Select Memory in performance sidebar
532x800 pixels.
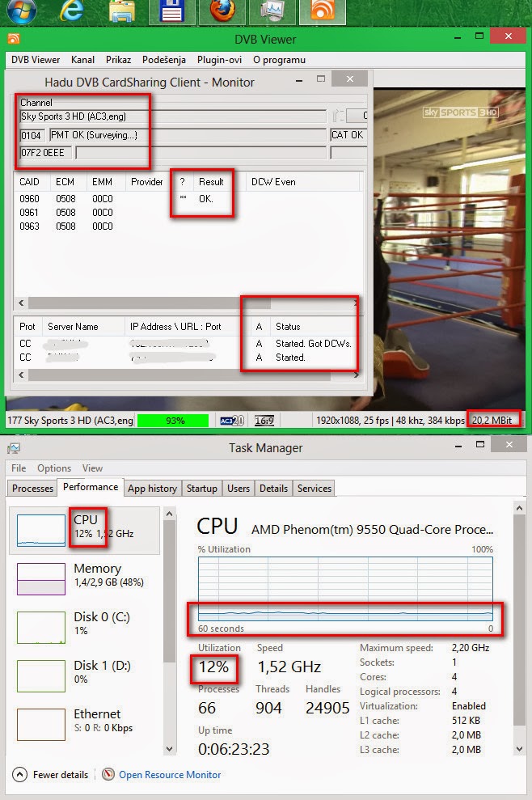pos(84,578)
